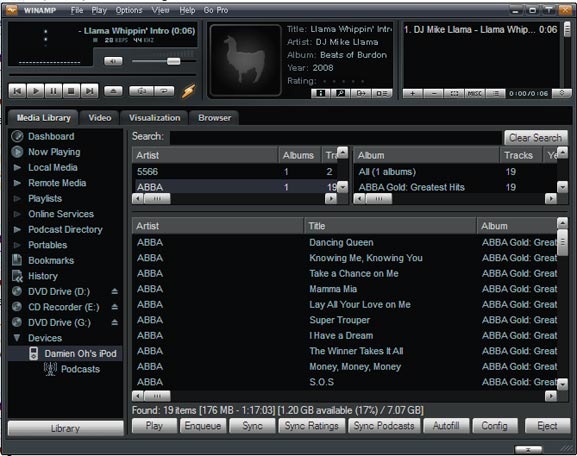The height and width of the screenshot is (456, 577).
Task: Skip to next track button
Action: click(x=89, y=91)
